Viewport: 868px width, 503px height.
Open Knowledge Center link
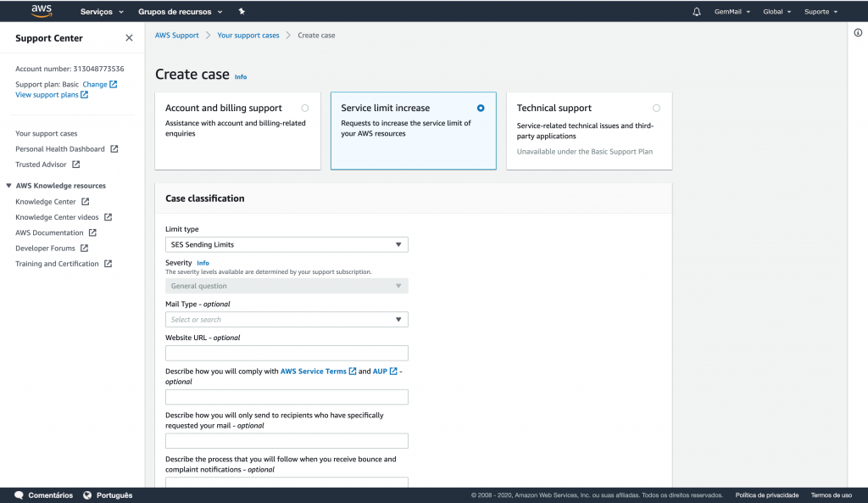pos(46,202)
